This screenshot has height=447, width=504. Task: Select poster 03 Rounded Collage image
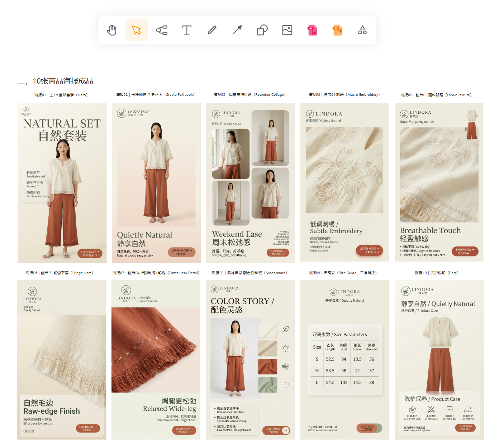click(x=251, y=183)
